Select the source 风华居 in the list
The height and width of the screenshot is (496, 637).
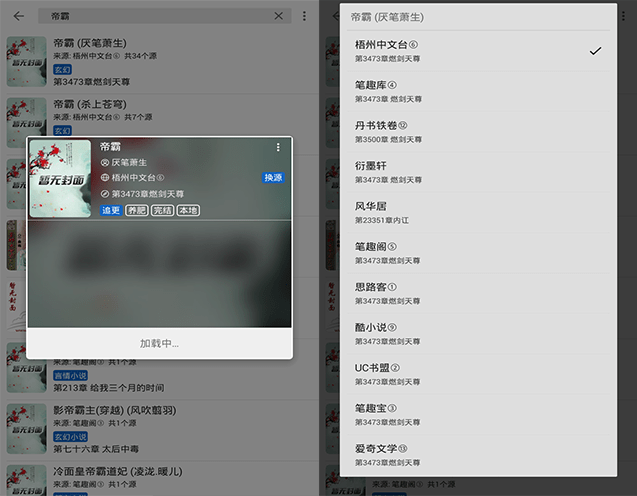(479, 213)
